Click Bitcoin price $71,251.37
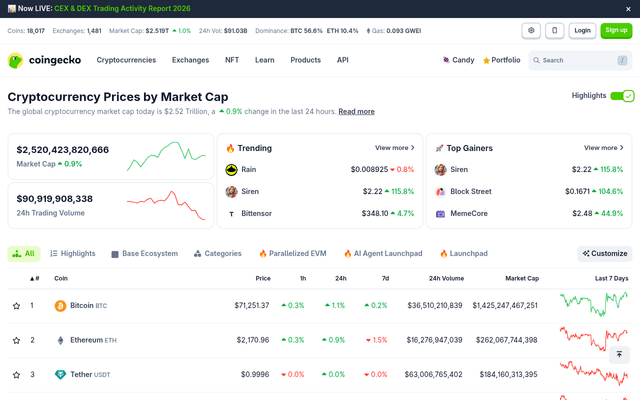This screenshot has width=640, height=400. click(x=252, y=306)
